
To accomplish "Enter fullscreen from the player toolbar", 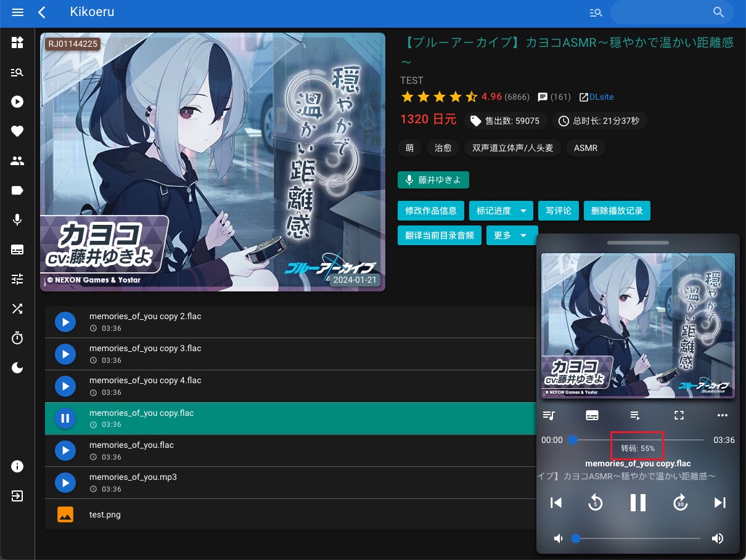I will click(679, 416).
